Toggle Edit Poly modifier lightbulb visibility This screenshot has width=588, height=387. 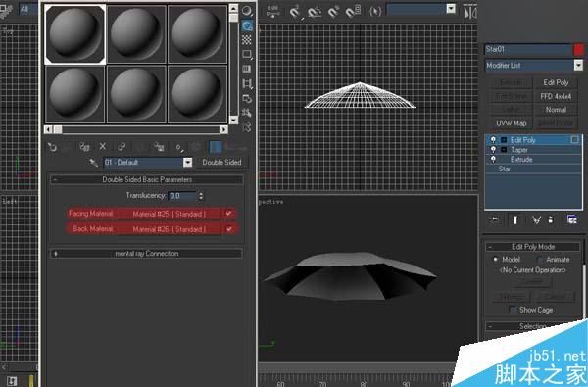pyautogui.click(x=493, y=140)
